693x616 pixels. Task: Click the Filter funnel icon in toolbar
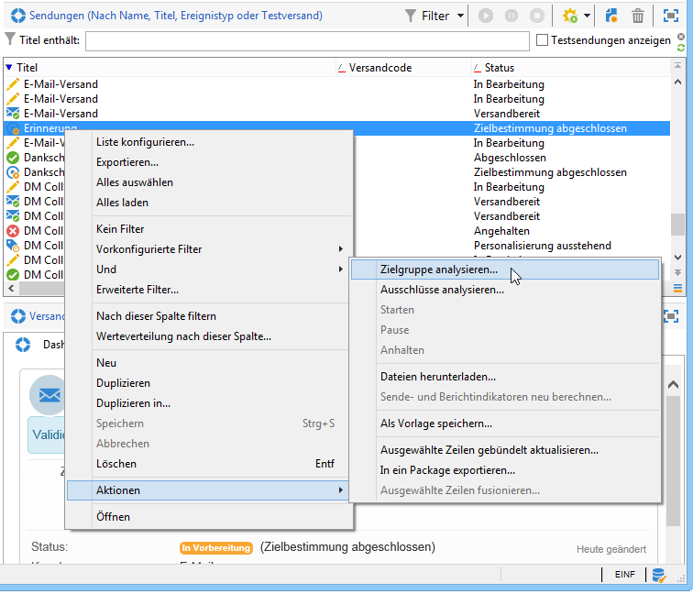(x=410, y=16)
